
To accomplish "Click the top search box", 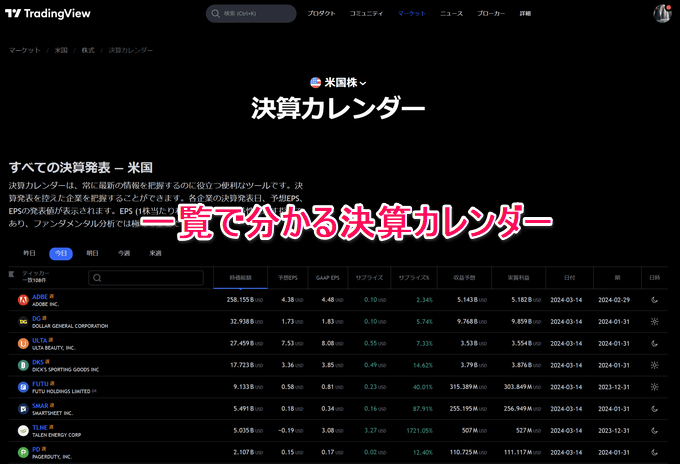I will click(x=251, y=13).
